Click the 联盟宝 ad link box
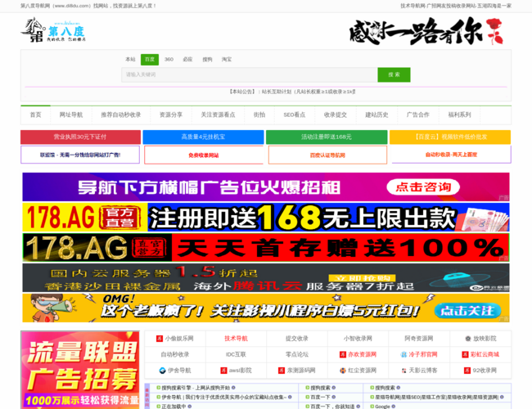This screenshot has height=409, width=532. (80, 155)
